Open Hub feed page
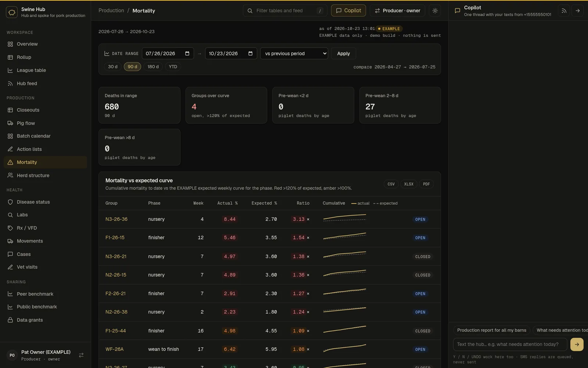The height and width of the screenshot is (368, 588). (45, 84)
